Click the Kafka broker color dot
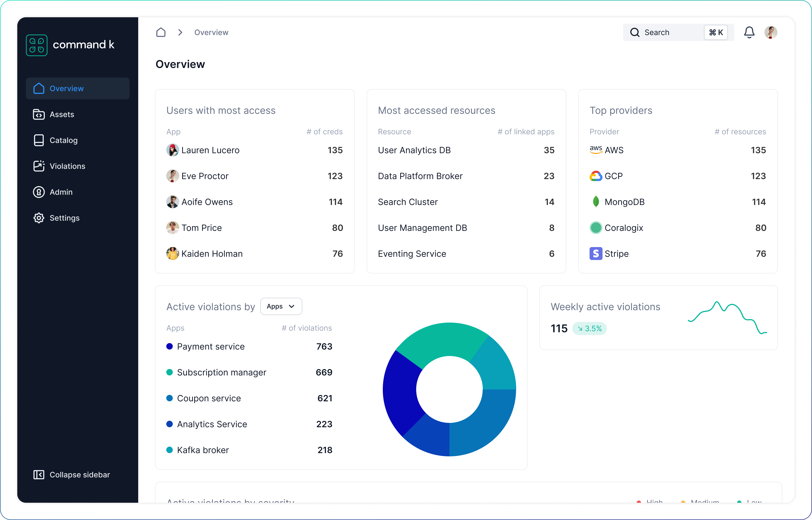The height and width of the screenshot is (520, 812). [170, 450]
